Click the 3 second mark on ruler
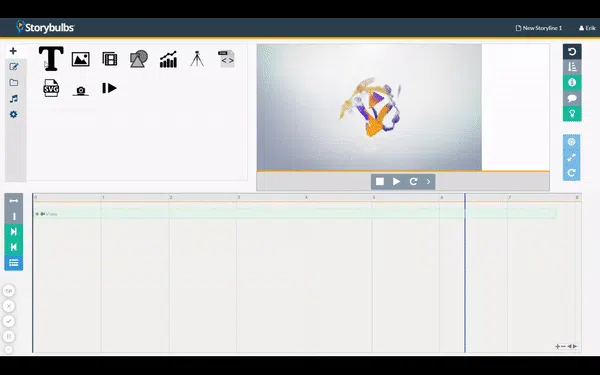 [238, 197]
